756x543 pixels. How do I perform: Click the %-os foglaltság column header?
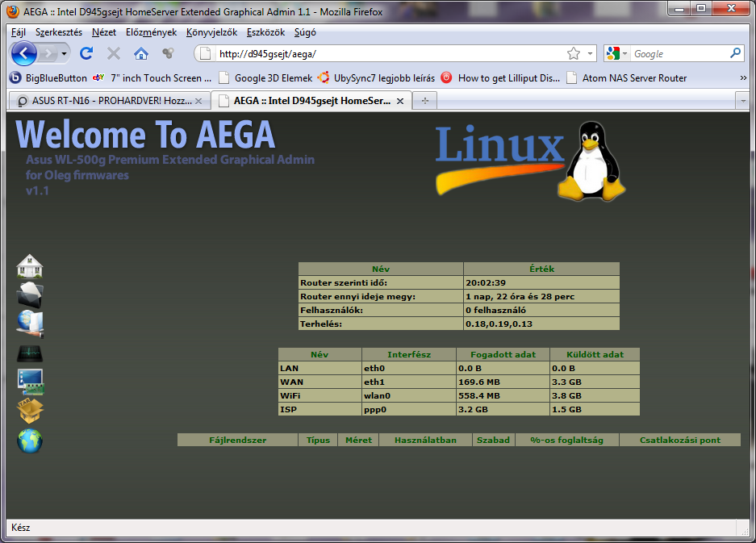pos(567,440)
